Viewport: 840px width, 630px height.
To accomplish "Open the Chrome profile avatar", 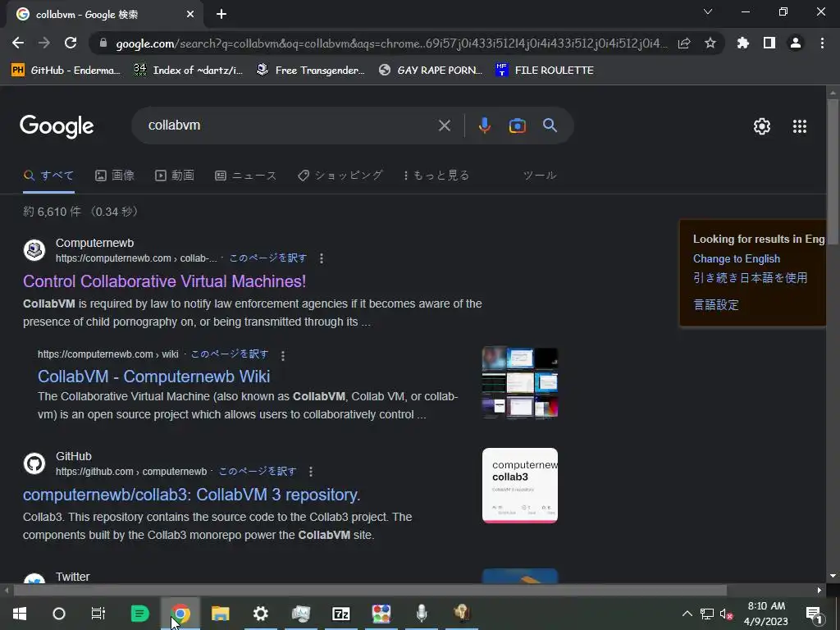I will click(x=796, y=43).
